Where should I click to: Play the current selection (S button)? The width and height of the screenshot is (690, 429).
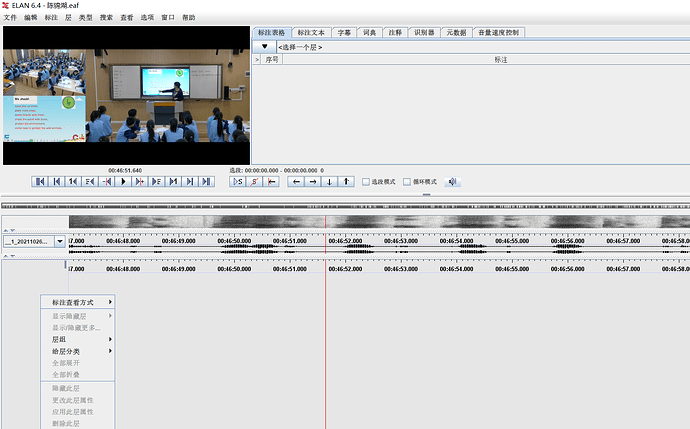point(238,181)
